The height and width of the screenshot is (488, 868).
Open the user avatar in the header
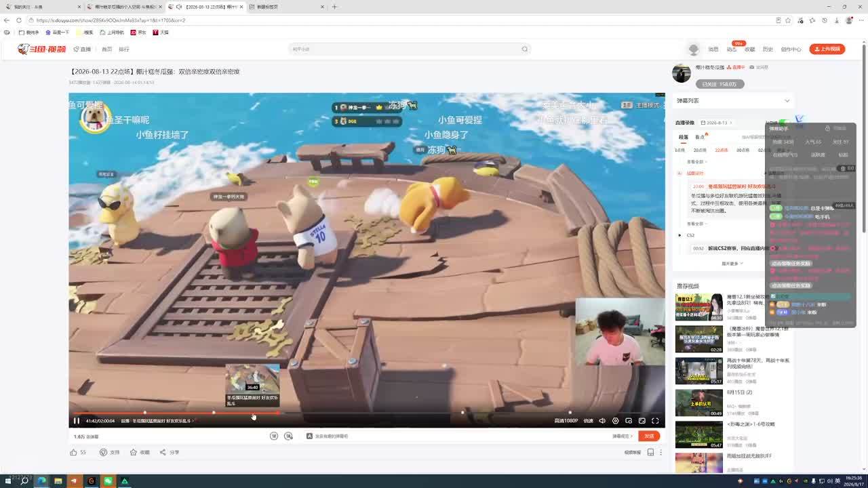click(693, 49)
